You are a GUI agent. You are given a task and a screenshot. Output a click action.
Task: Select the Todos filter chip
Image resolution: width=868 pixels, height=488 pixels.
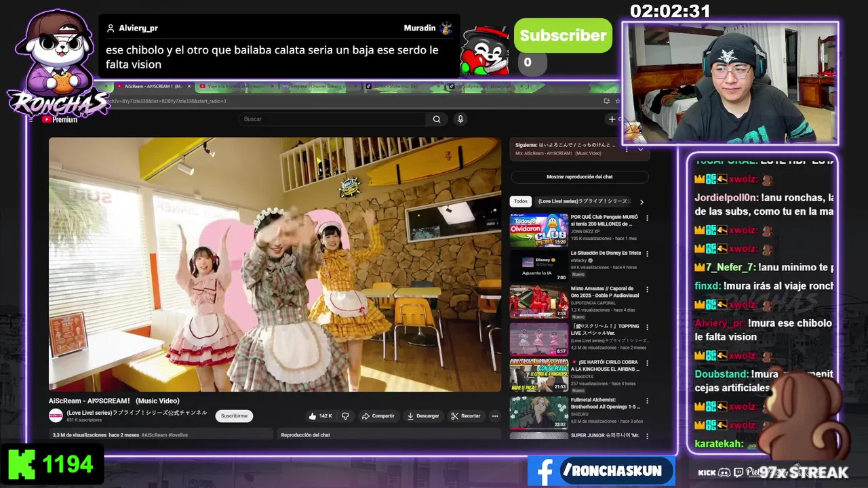(x=520, y=201)
